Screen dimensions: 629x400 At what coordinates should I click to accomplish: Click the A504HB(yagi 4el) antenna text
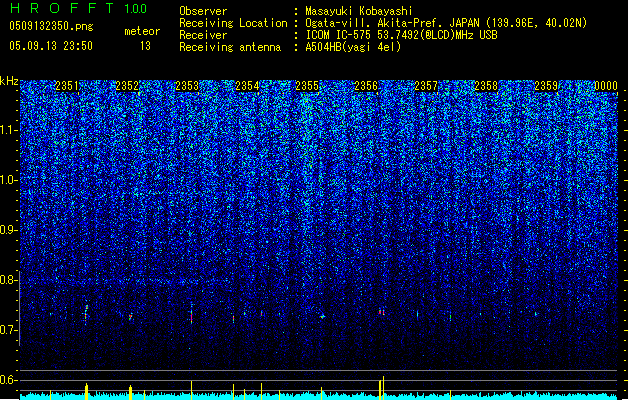coord(353,47)
